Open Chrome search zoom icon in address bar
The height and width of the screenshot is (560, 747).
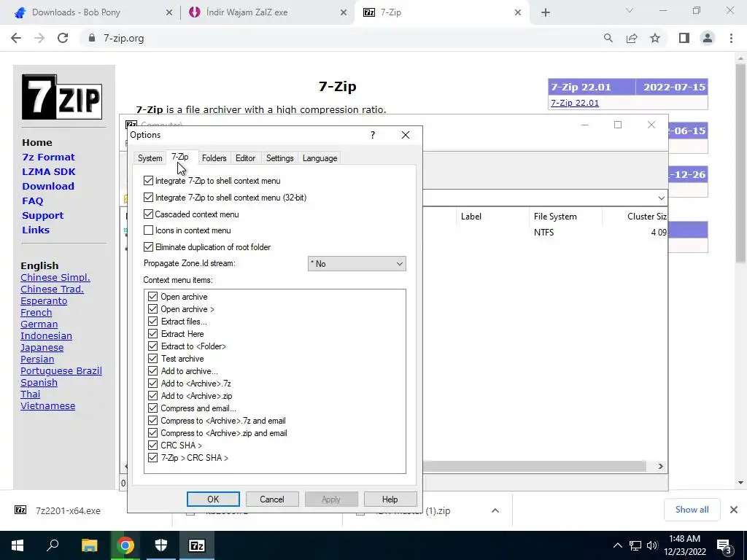[x=608, y=38]
